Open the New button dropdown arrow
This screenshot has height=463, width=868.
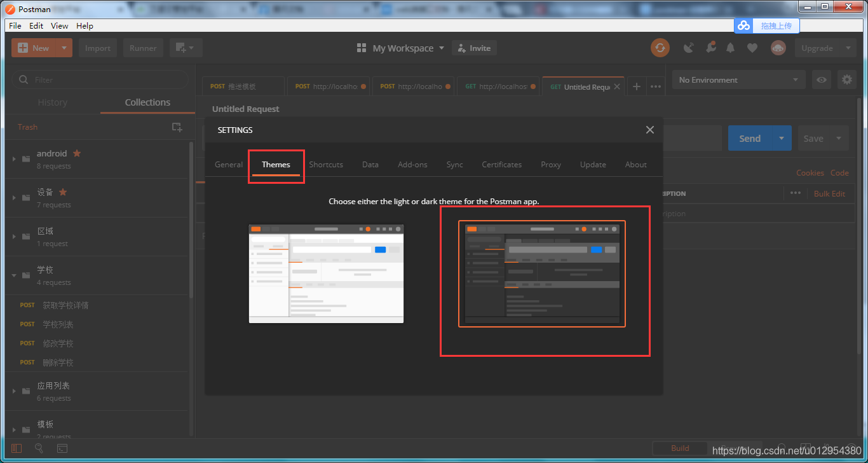pos(64,48)
